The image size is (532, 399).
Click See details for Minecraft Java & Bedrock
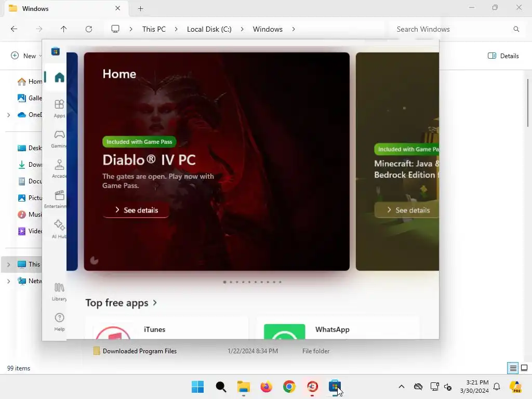(406, 210)
